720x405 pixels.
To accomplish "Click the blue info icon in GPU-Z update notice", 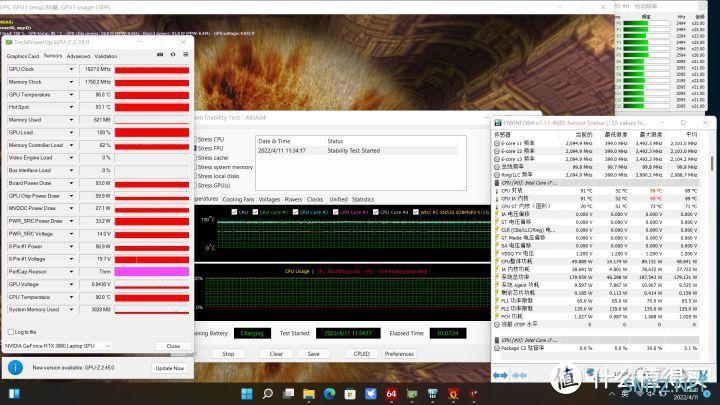I will [15, 367].
